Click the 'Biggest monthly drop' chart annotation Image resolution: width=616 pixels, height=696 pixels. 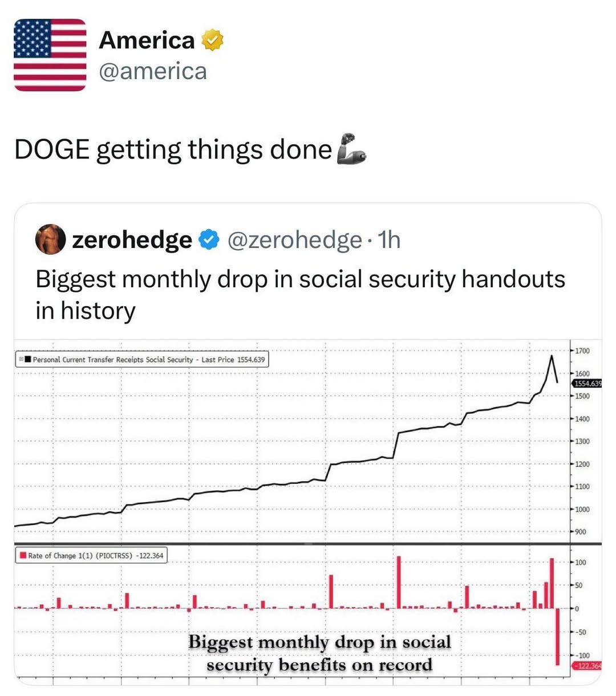tap(319, 653)
